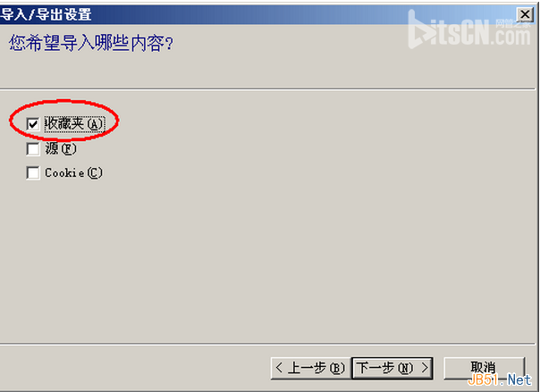
Task: Click the 导入/导出设置 title bar text
Action: (46, 14)
